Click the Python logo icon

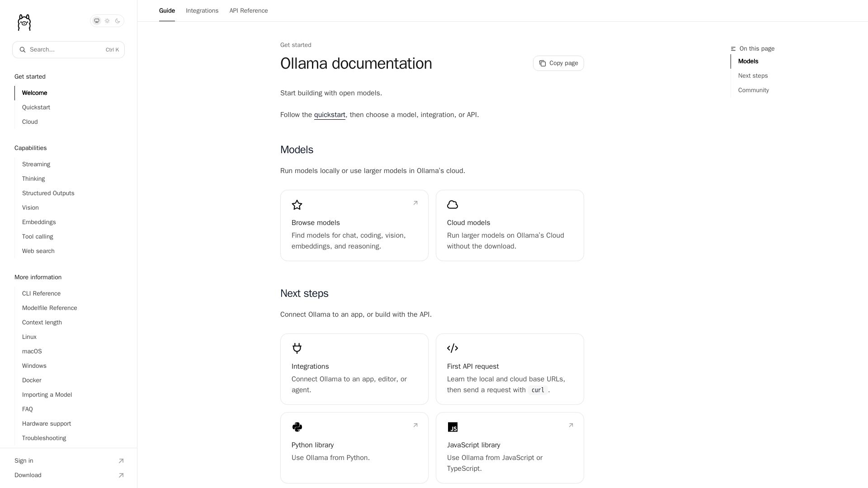[297, 427]
